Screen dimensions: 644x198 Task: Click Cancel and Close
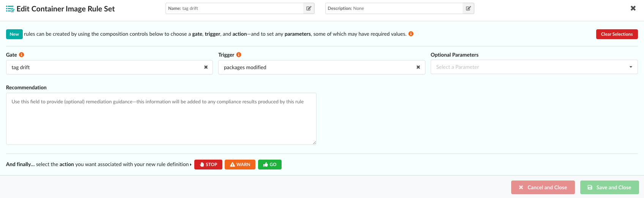tap(543, 187)
